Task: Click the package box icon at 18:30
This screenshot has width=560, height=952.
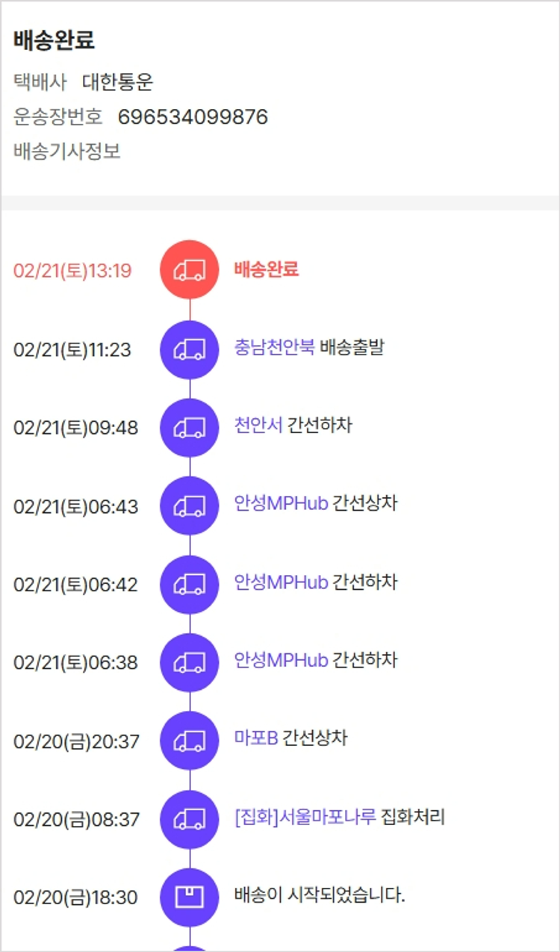Action: coord(190,897)
